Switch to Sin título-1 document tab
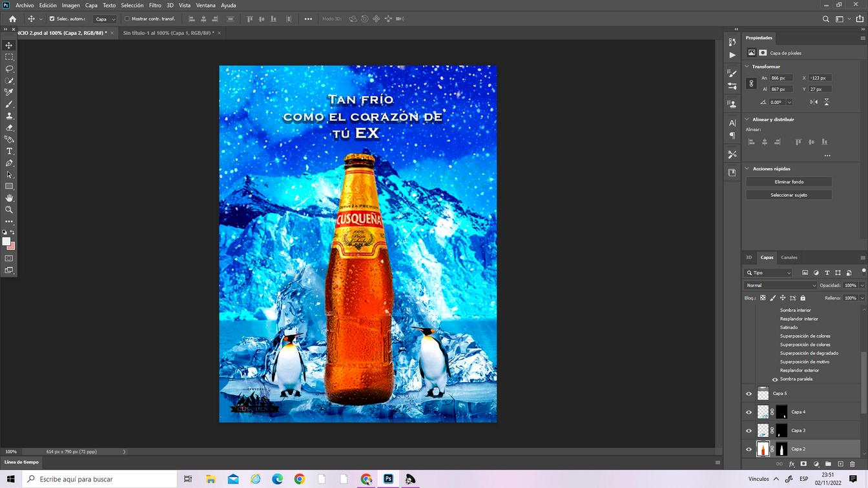The height and width of the screenshot is (488, 868). click(x=168, y=33)
